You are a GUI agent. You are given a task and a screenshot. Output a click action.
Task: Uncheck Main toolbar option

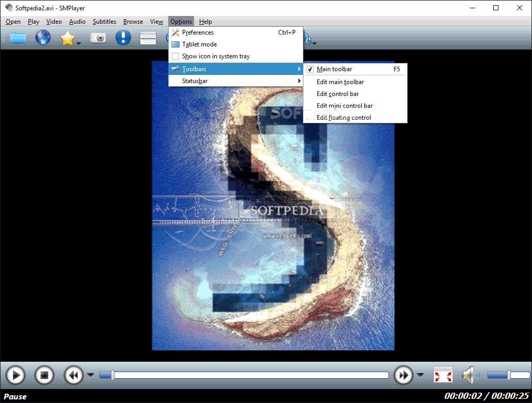coord(355,69)
